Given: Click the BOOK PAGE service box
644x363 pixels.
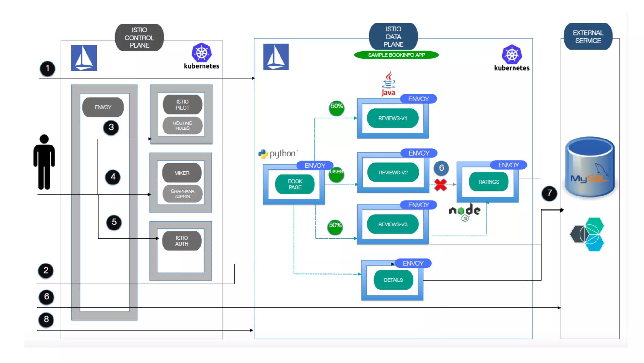Looking at the screenshot, I should pyautogui.click(x=295, y=184).
